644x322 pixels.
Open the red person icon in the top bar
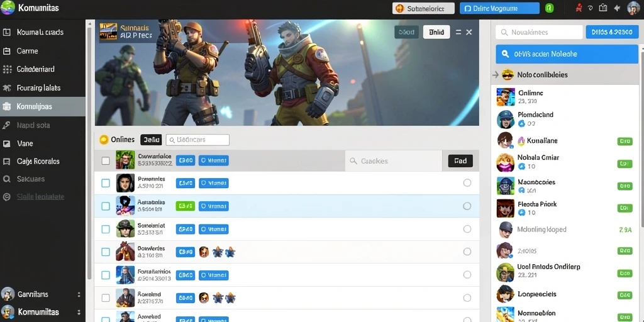point(579,8)
